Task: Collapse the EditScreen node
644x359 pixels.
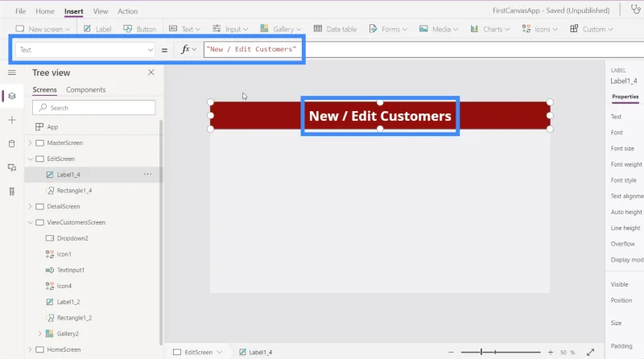Action: pos(30,159)
